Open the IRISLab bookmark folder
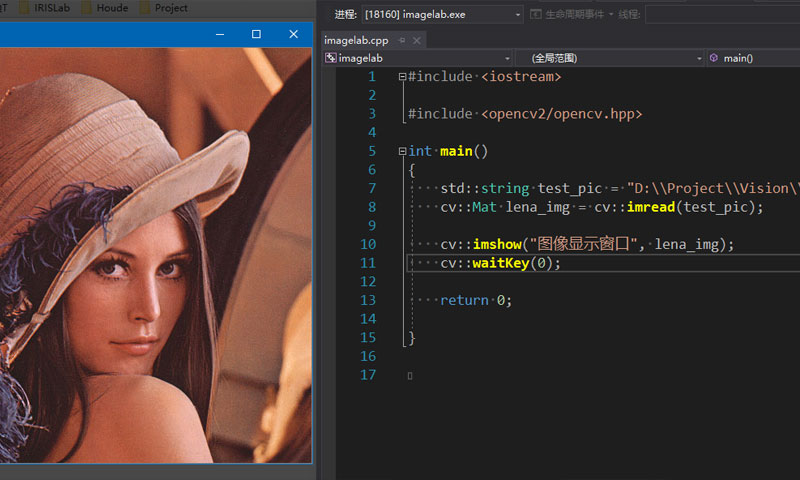The image size is (800, 480). coord(44,8)
